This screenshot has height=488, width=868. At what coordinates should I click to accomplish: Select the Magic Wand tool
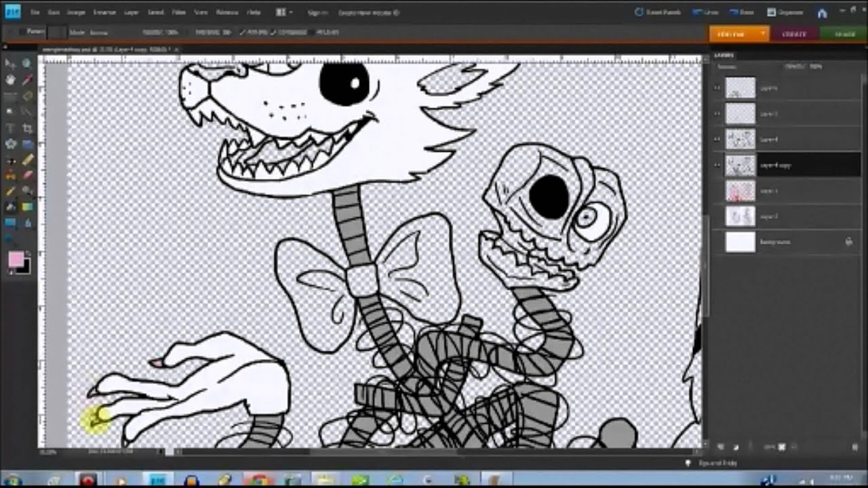click(10, 112)
